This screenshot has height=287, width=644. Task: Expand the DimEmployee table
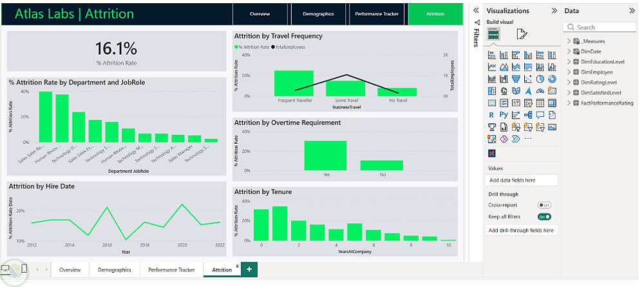[569, 72]
